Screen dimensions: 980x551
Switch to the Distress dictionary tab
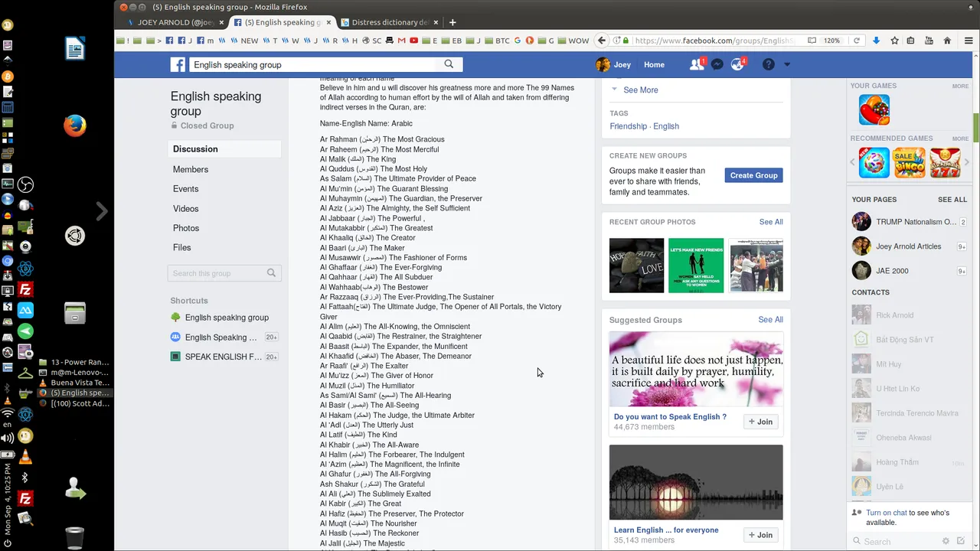pos(390,22)
